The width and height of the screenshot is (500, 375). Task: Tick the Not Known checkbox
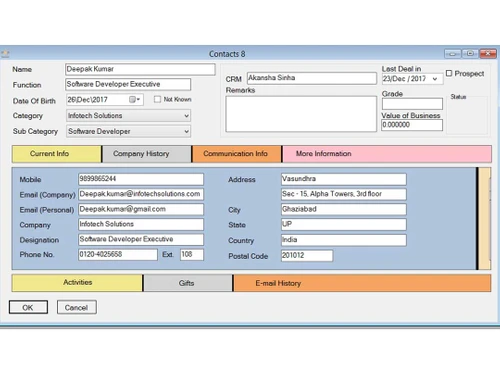pyautogui.click(x=157, y=99)
